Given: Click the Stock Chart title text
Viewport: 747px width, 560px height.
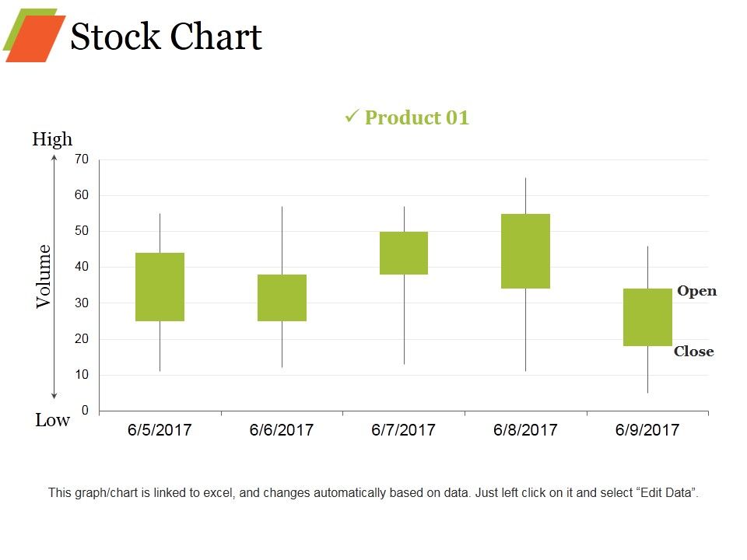Looking at the screenshot, I should [x=167, y=37].
